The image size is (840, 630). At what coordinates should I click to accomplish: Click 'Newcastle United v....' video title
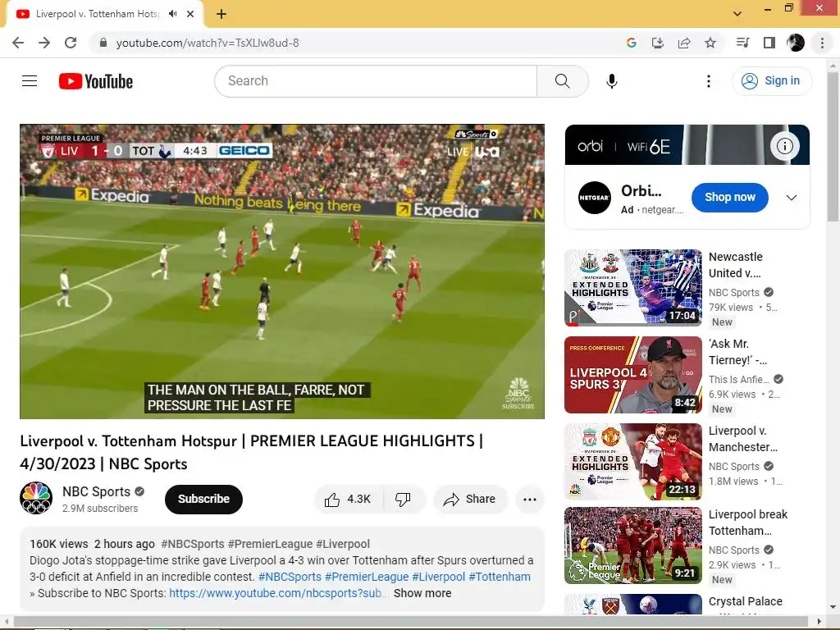736,265
